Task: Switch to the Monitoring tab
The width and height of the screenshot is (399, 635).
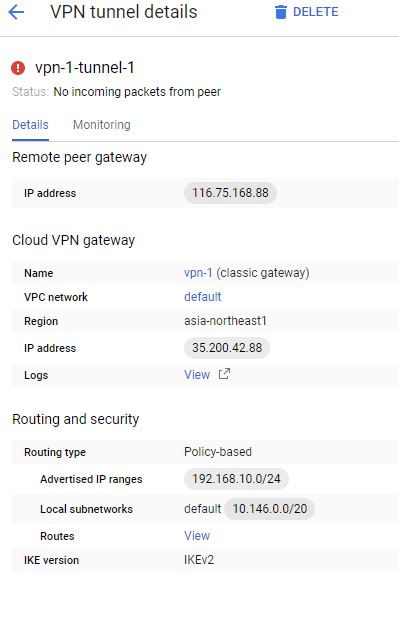Action: 102,125
